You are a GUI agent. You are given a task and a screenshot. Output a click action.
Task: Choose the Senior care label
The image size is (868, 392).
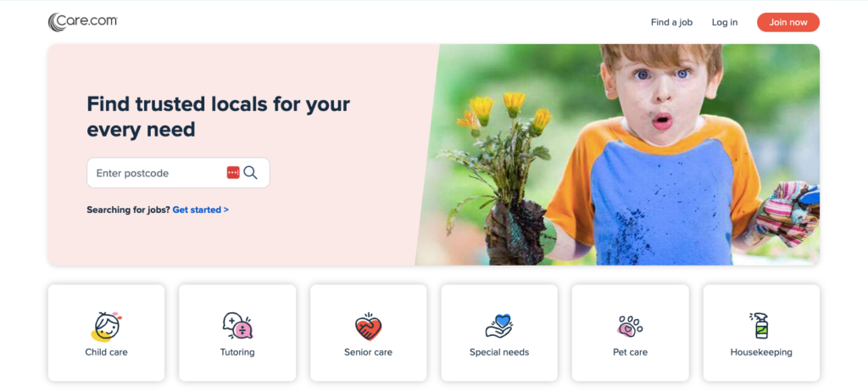click(368, 352)
